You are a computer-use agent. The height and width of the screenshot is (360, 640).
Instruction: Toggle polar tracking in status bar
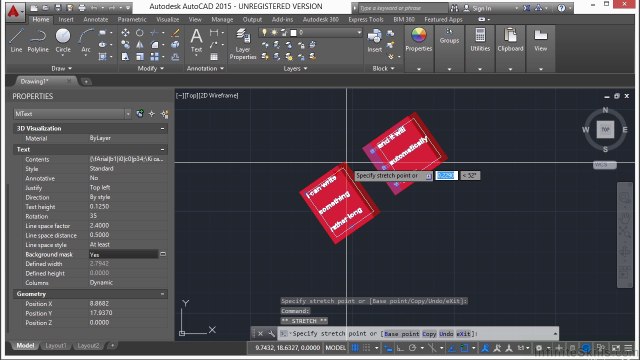click(x=412, y=348)
